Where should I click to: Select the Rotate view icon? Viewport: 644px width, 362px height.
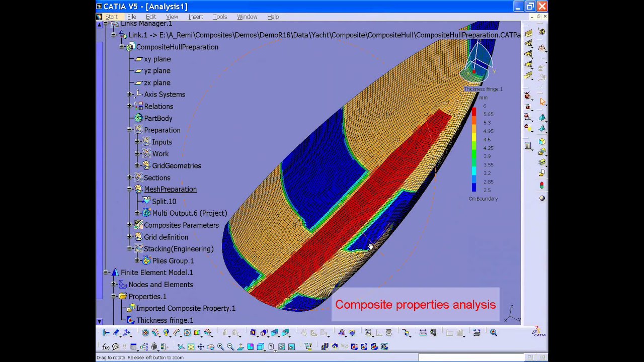(211, 346)
